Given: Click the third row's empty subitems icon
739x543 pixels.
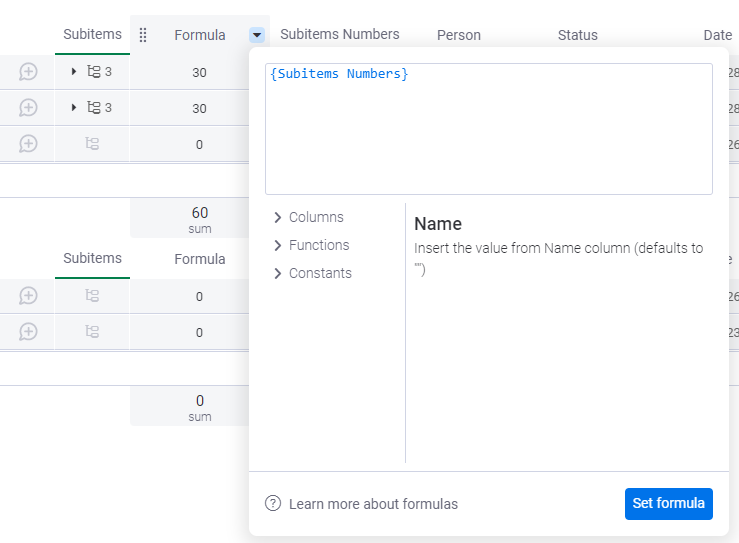Looking at the screenshot, I should [x=92, y=144].
